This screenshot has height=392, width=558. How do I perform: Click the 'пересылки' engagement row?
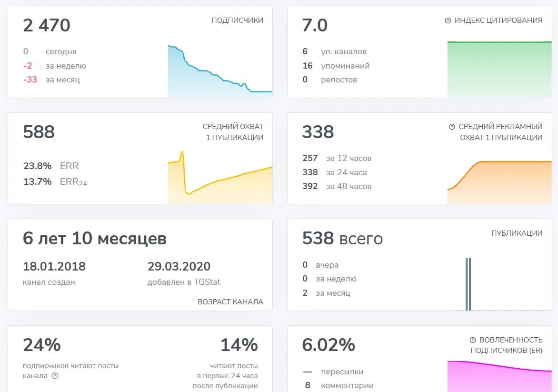[x=333, y=372]
